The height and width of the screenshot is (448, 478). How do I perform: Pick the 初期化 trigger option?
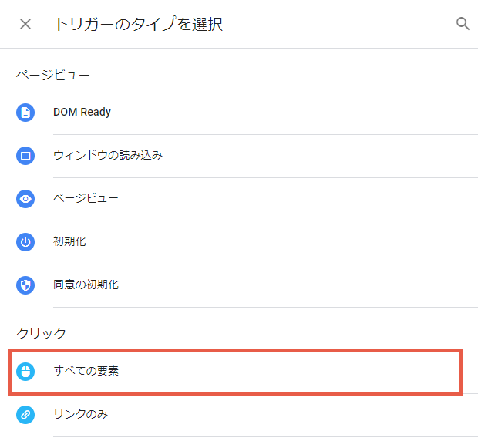[69, 241]
